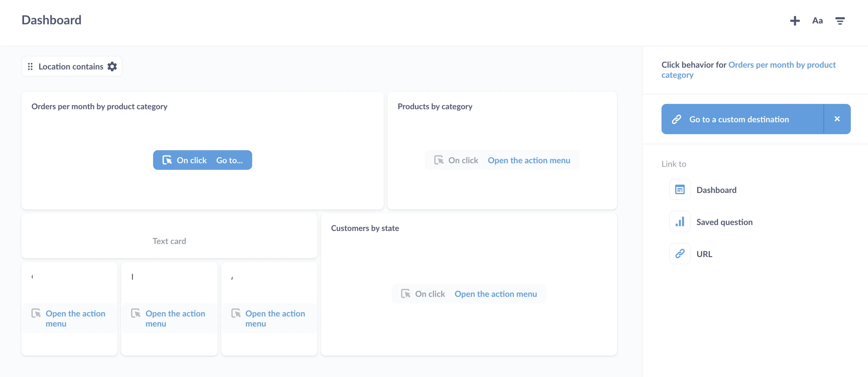The height and width of the screenshot is (377, 868).
Task: Select the Aa text options icon
Action: point(818,20)
